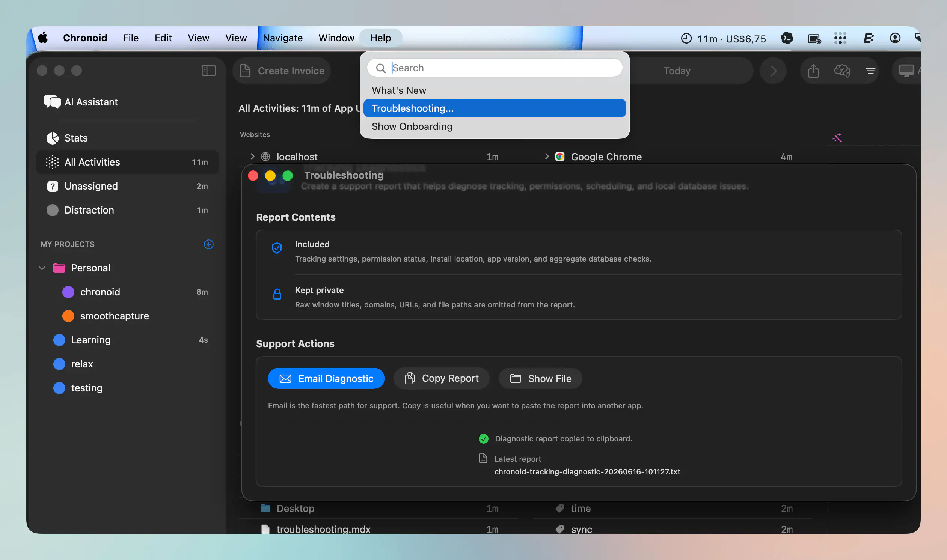Open the Navigate menu
This screenshot has height=560, width=947.
pyautogui.click(x=282, y=38)
